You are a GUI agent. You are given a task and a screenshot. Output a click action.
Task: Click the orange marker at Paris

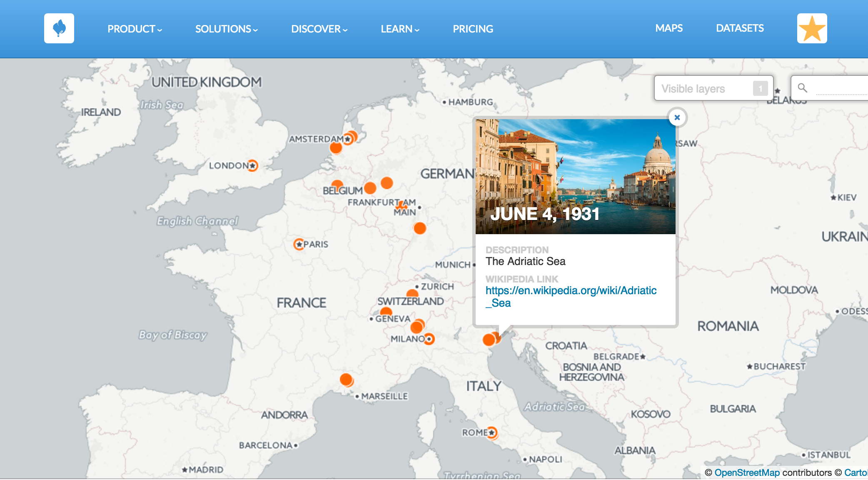pos(299,244)
